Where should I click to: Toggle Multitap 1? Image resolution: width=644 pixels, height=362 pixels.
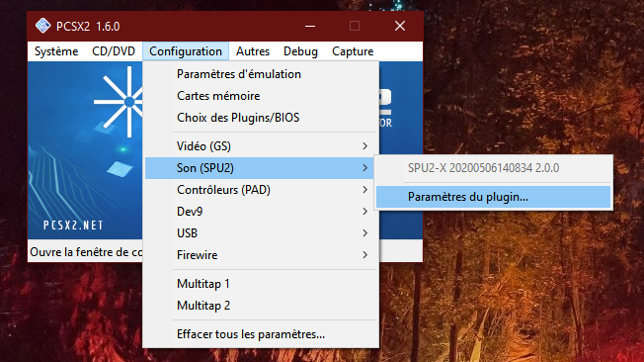261,284
